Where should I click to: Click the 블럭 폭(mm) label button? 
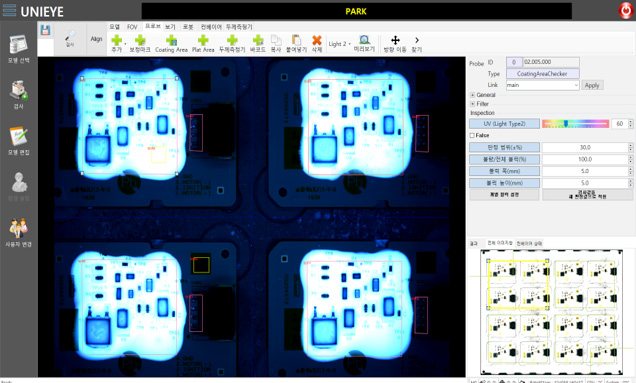(x=505, y=171)
